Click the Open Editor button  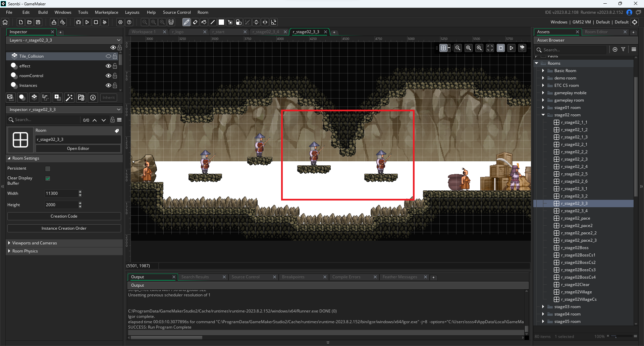(78, 149)
